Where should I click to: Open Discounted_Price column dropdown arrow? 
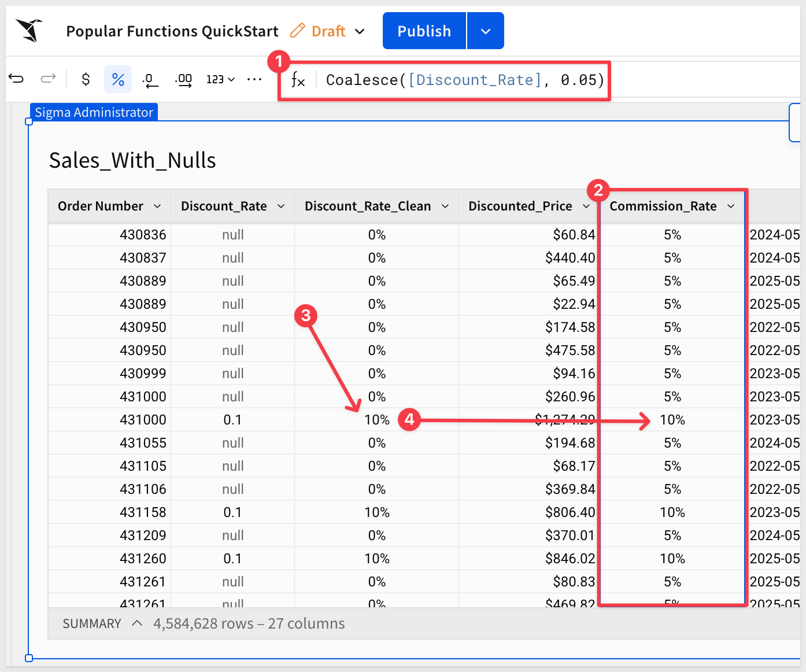[x=586, y=206]
